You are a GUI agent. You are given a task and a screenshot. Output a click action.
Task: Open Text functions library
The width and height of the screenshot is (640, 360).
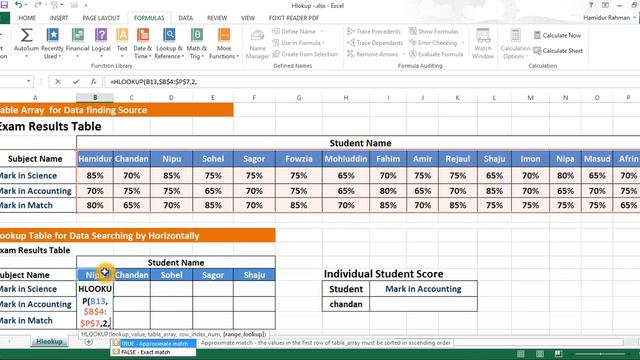[x=122, y=43]
